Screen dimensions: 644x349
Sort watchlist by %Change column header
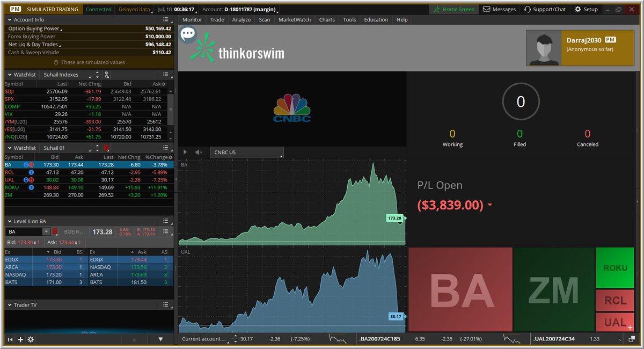[156, 157]
